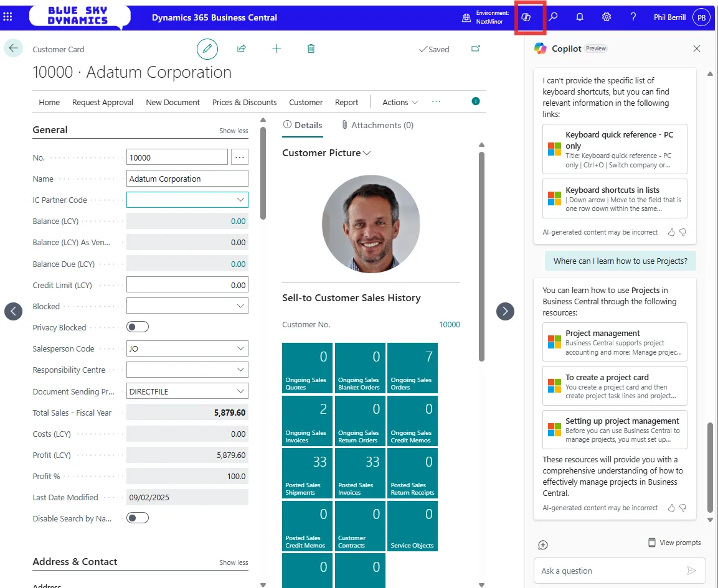Like the keyboard shortcuts Copilot answer

pyautogui.click(x=671, y=233)
